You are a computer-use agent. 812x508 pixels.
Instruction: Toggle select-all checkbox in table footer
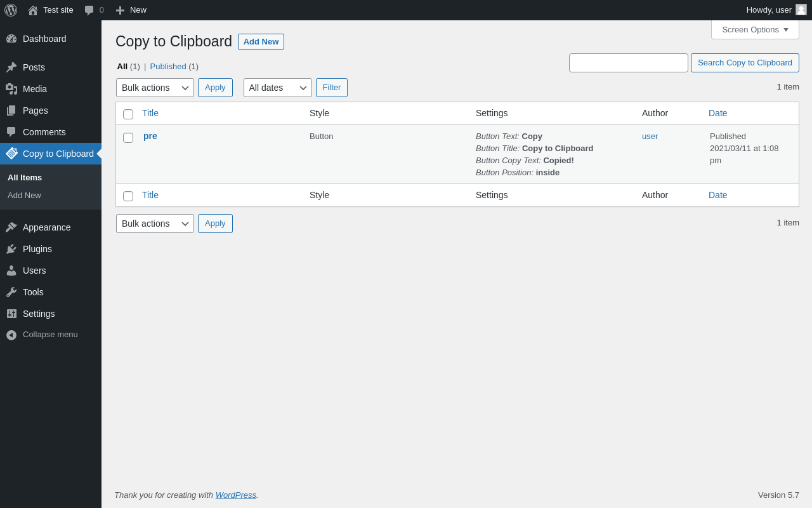pyautogui.click(x=128, y=196)
